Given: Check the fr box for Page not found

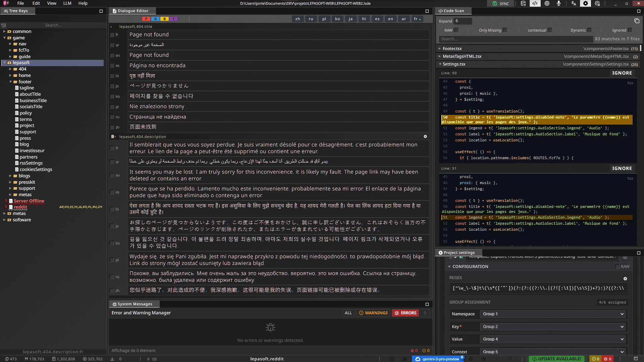Looking at the screenshot, I should click(x=112, y=35).
